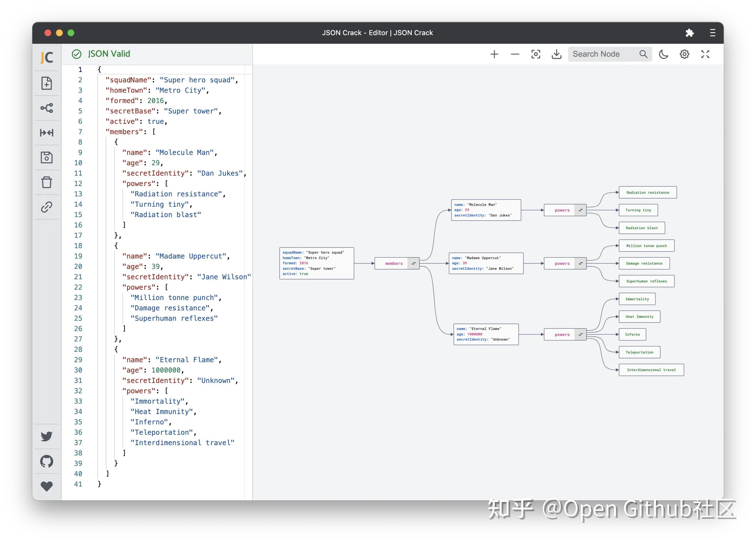Click the zoom in plus button
This screenshot has width=756, height=543.
click(494, 54)
